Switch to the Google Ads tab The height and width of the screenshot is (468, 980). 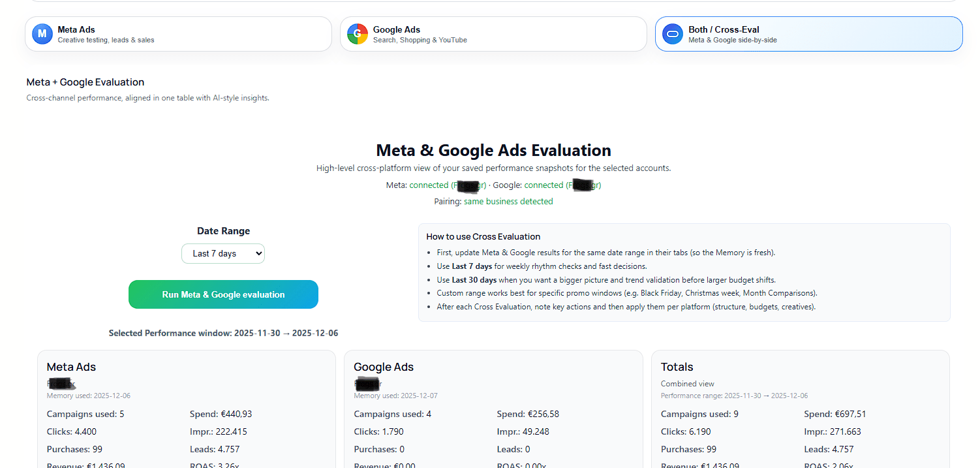[493, 34]
